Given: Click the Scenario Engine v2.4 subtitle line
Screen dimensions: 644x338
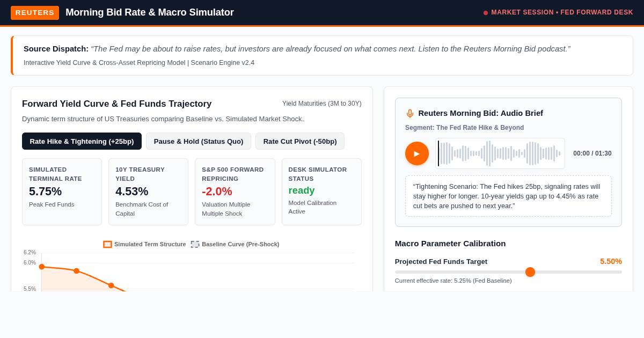Looking at the screenshot, I should click(x=139, y=63).
